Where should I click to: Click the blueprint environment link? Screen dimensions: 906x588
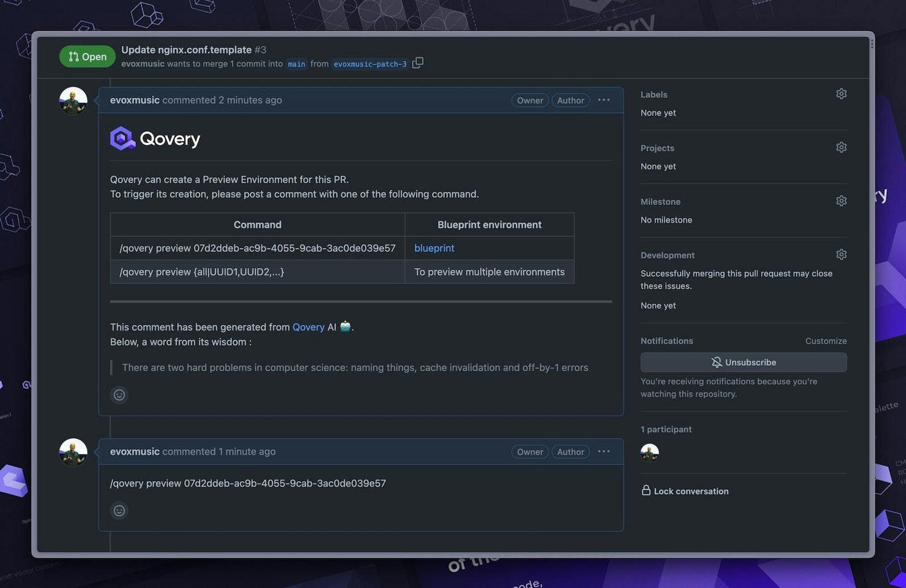click(433, 248)
